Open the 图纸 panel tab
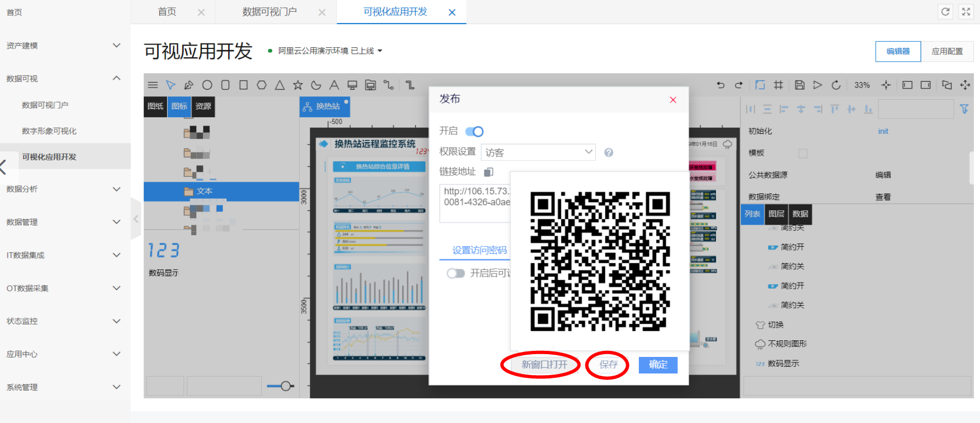 point(155,106)
